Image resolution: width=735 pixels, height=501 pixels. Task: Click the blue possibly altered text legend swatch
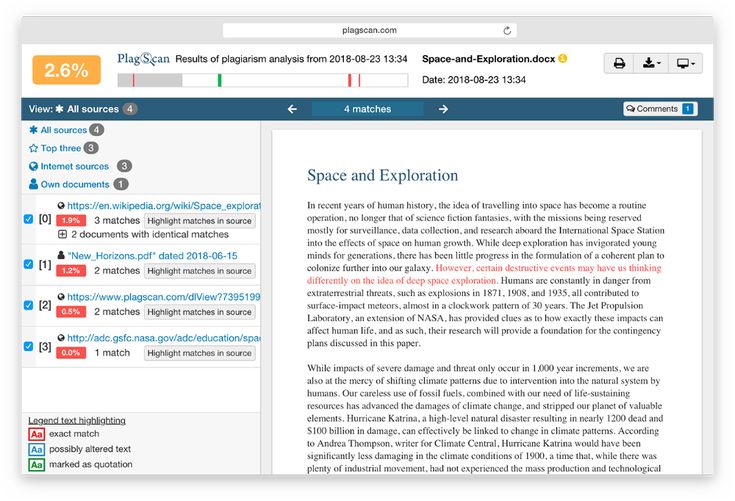pos(37,449)
